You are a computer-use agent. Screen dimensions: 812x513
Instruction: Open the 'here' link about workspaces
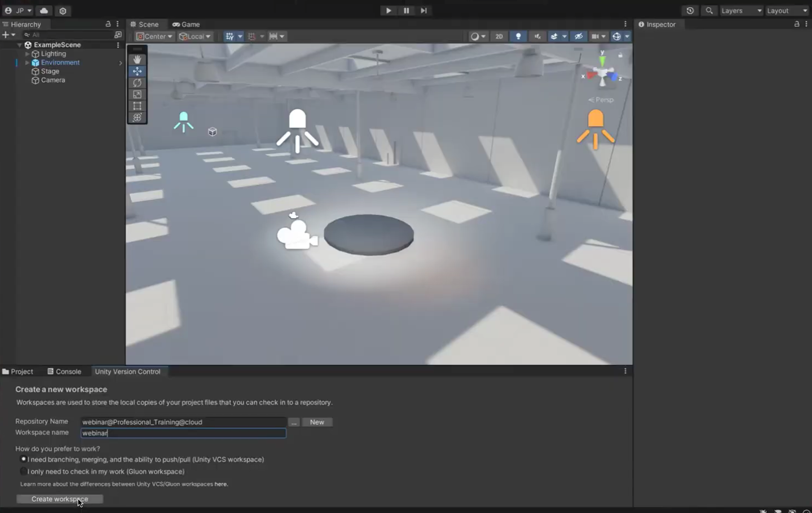221,484
